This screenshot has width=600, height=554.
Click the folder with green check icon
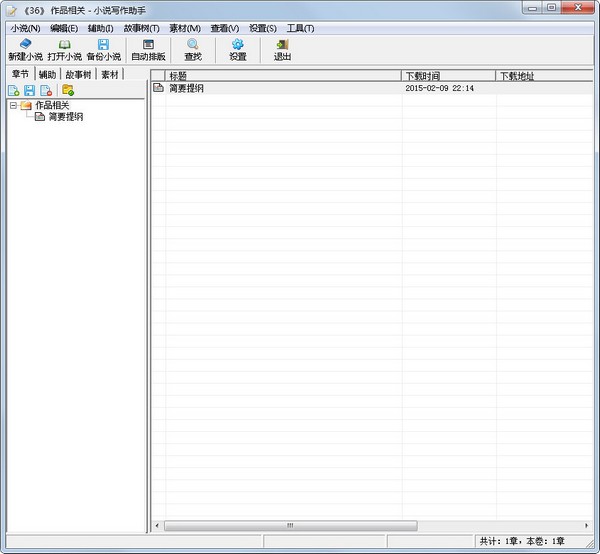coord(68,90)
